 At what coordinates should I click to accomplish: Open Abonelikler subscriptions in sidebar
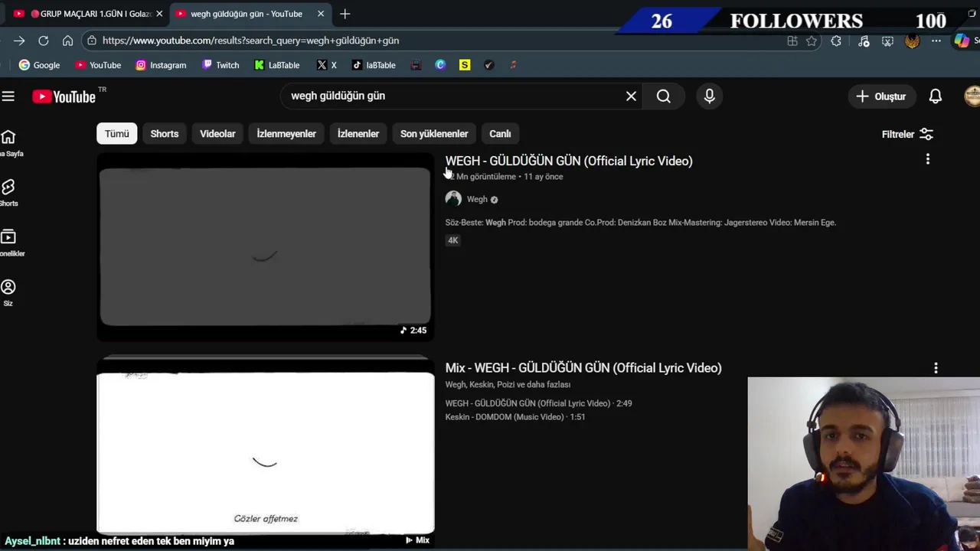(x=9, y=243)
